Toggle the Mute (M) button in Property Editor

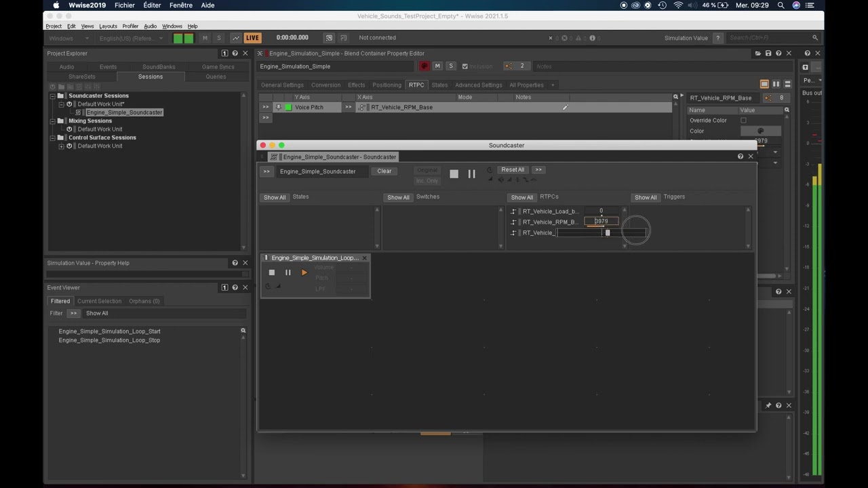click(437, 66)
